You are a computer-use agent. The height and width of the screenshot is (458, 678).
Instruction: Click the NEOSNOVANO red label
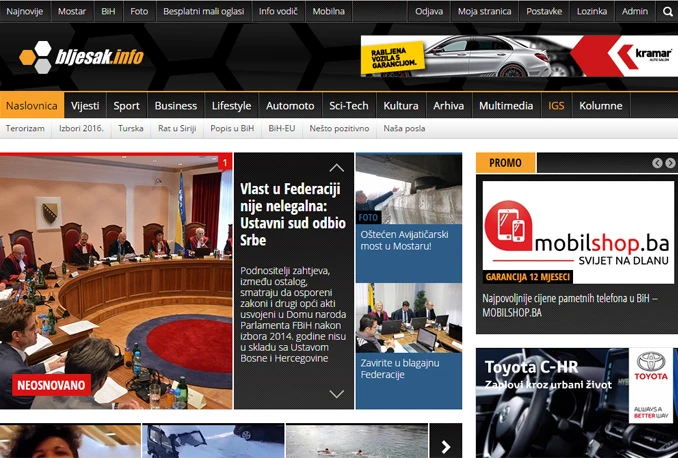coord(51,385)
